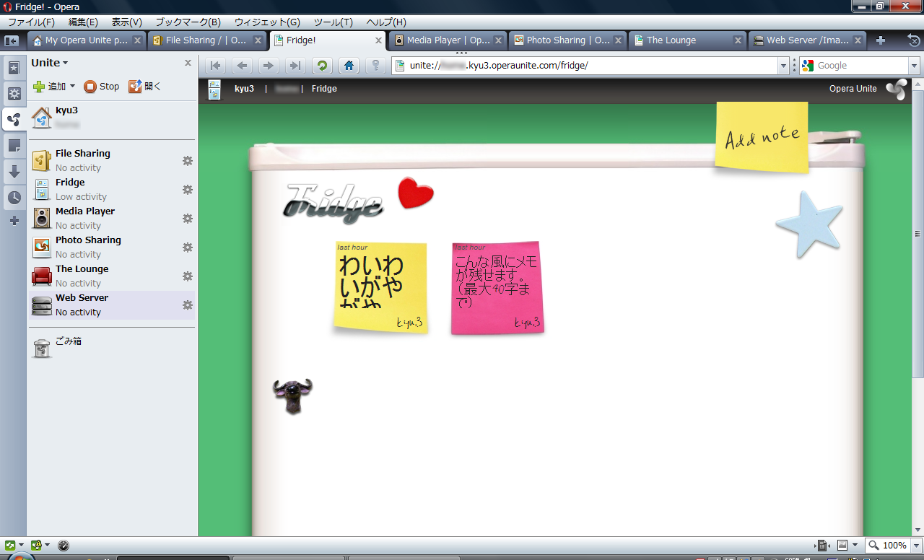Open the page view options dropdown in the status bar
Viewport: 924px width, 560px height.
pyautogui.click(x=855, y=546)
